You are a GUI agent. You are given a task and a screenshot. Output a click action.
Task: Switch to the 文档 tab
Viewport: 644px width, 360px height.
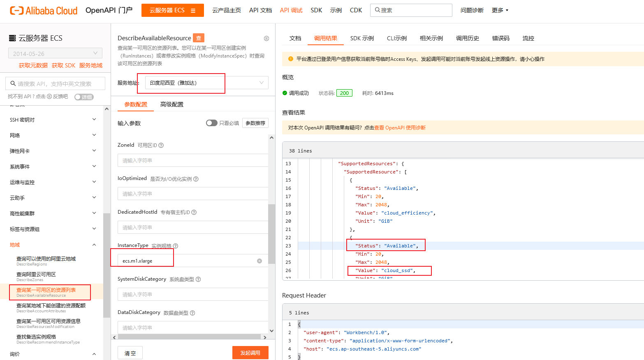pos(295,38)
